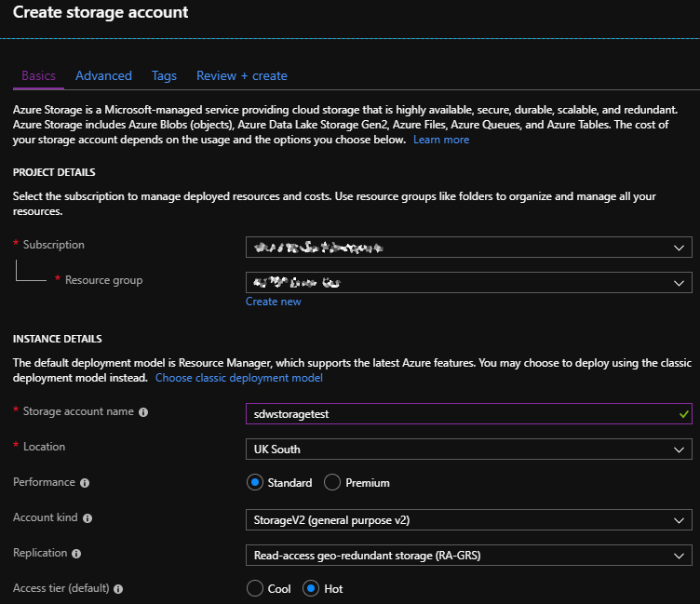Select Premium performance option

(x=332, y=483)
